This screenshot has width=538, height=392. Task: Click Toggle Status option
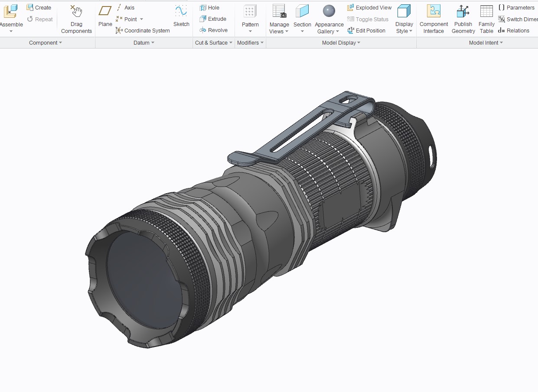368,19
